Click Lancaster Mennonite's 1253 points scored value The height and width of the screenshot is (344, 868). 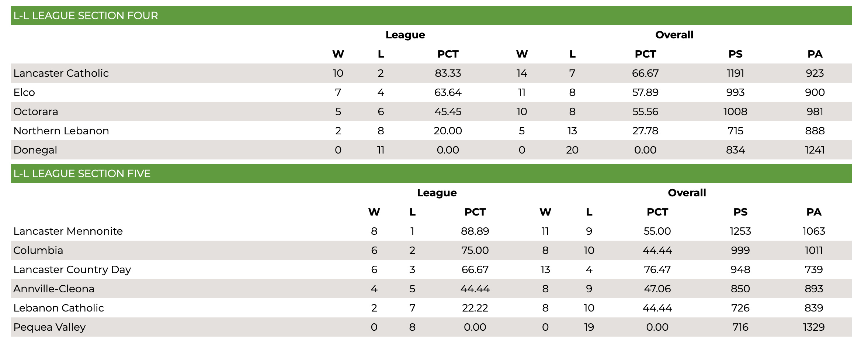(740, 231)
